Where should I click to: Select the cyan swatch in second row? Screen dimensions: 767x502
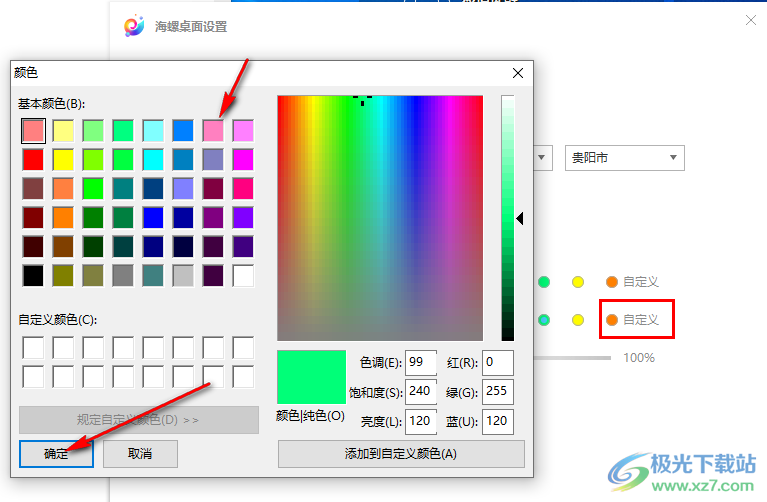[x=153, y=160]
